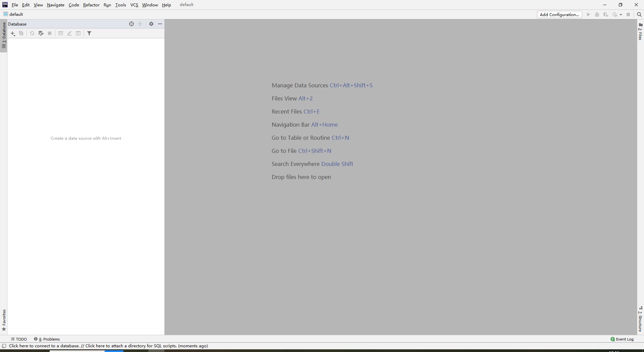The height and width of the screenshot is (352, 644).
Task: Click the New data source plus icon
Action: 13,33
